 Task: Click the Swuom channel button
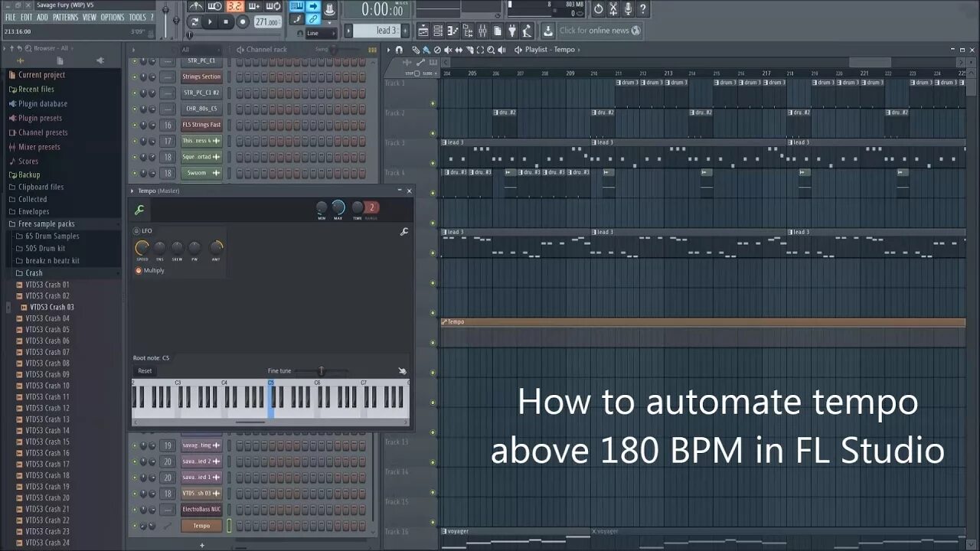(201, 173)
